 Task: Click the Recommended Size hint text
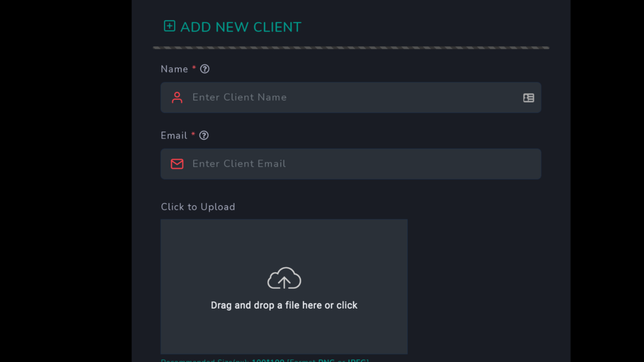(205, 360)
